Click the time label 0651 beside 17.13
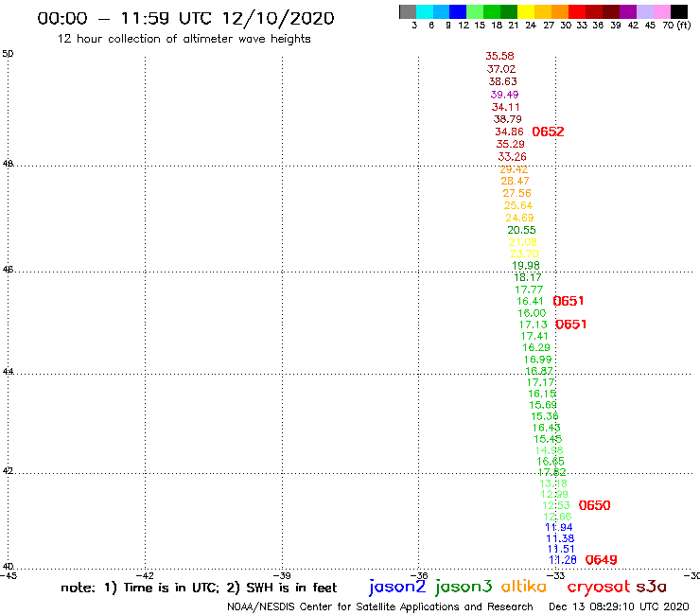 pyautogui.click(x=571, y=325)
